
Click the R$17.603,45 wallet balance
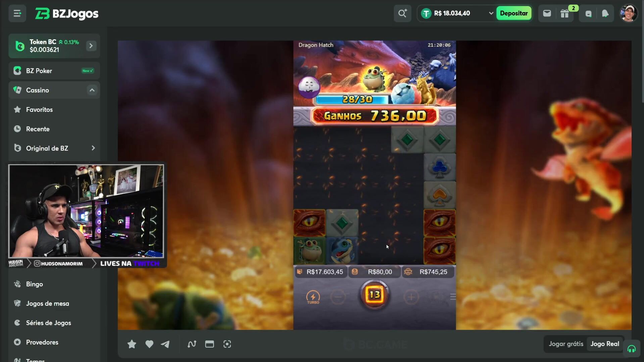[x=320, y=272]
